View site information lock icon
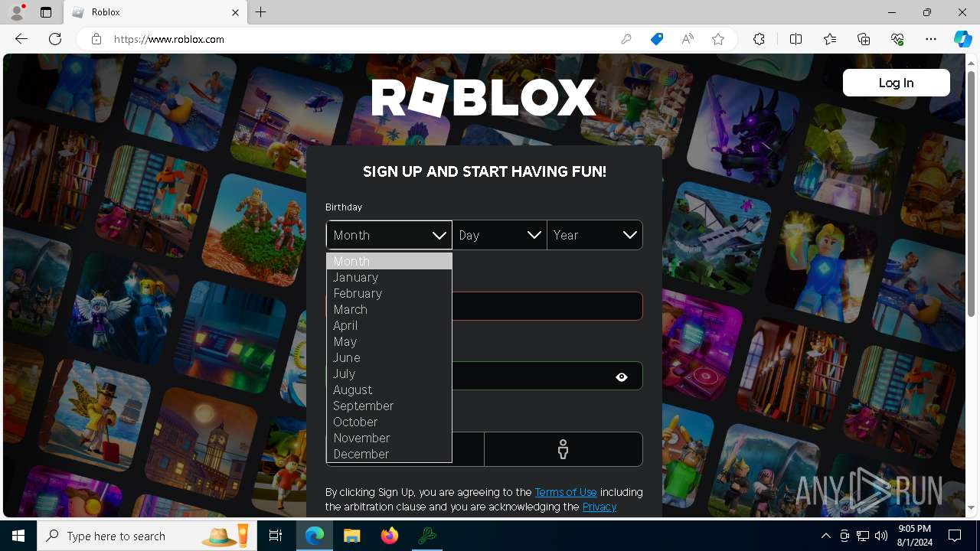The height and width of the screenshot is (551, 980). tap(96, 39)
